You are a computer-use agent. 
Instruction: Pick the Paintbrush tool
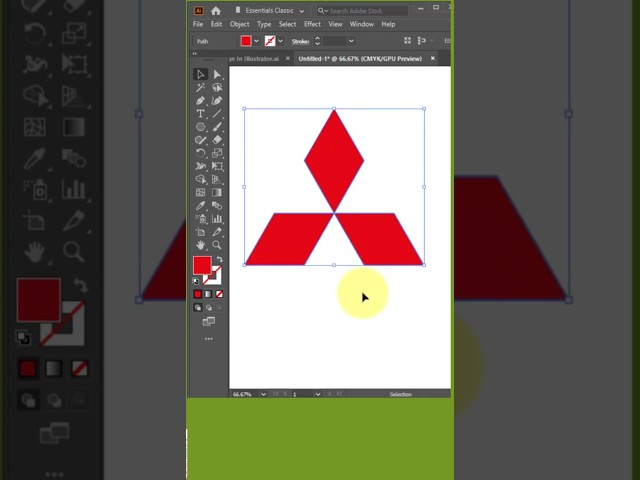pos(217,127)
